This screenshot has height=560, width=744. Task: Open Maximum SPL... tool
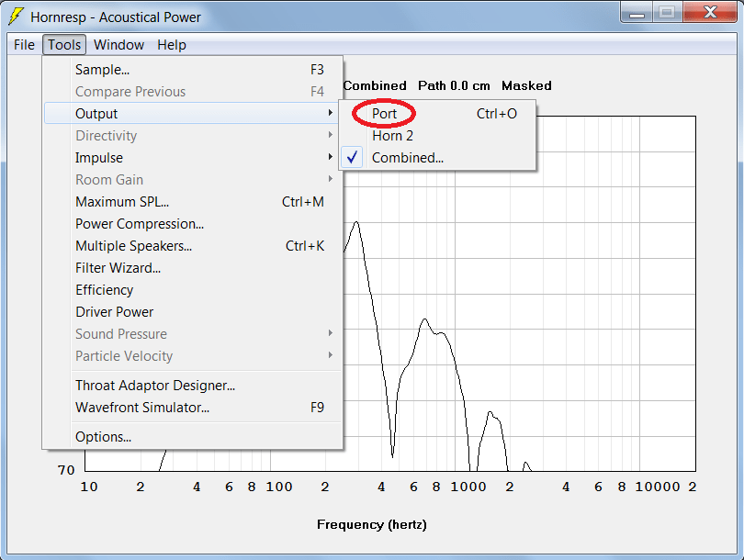pyautogui.click(x=193, y=202)
